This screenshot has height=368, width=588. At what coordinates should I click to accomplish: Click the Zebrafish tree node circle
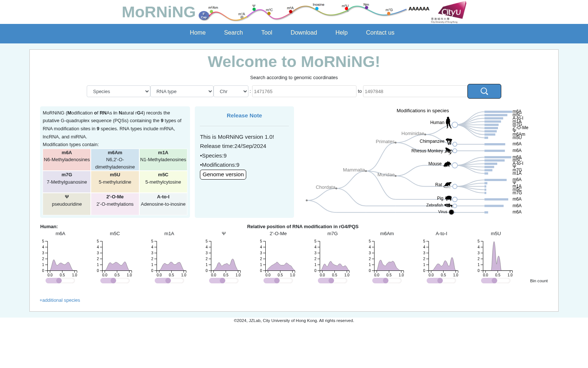click(x=455, y=206)
